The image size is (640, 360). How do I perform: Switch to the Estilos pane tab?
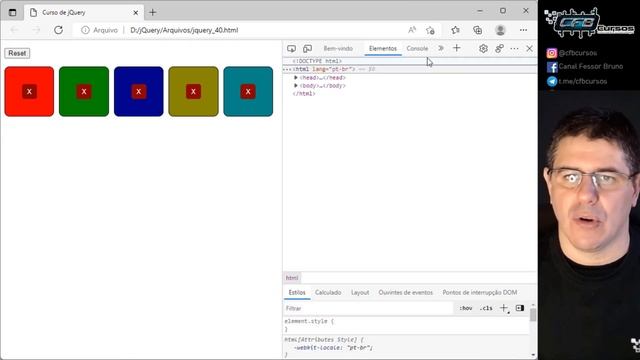(x=297, y=293)
